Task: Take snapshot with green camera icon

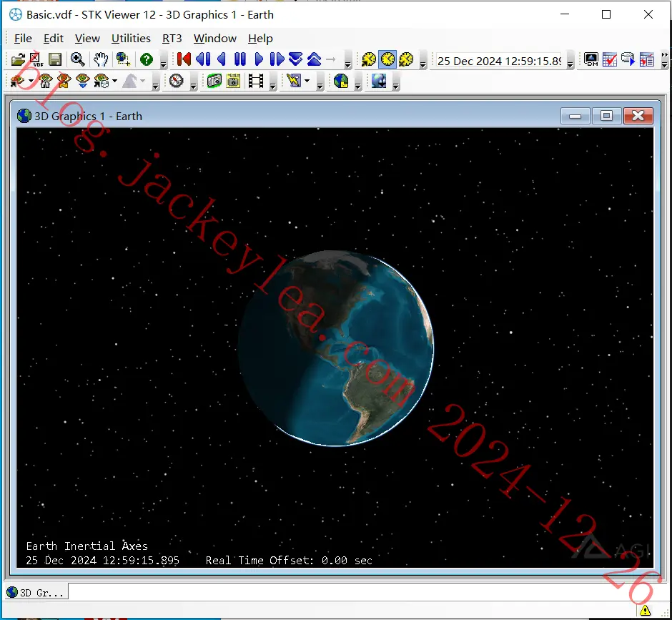Action: 214,81
